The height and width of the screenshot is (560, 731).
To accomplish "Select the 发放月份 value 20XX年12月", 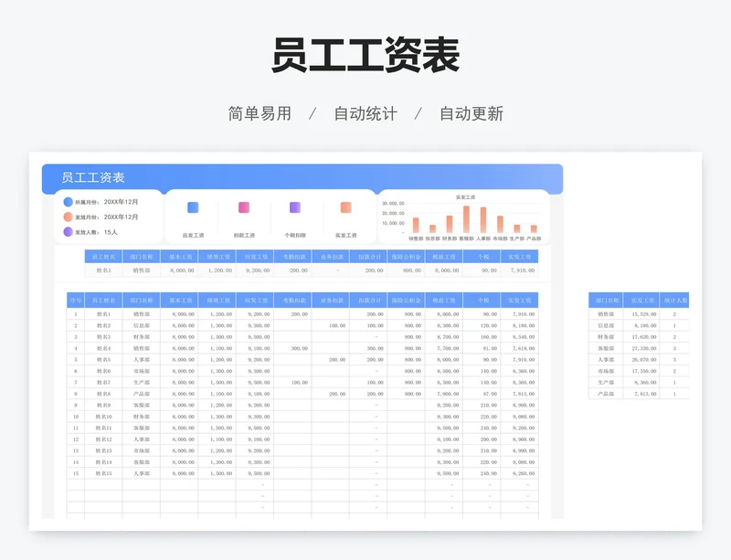I will (x=121, y=217).
